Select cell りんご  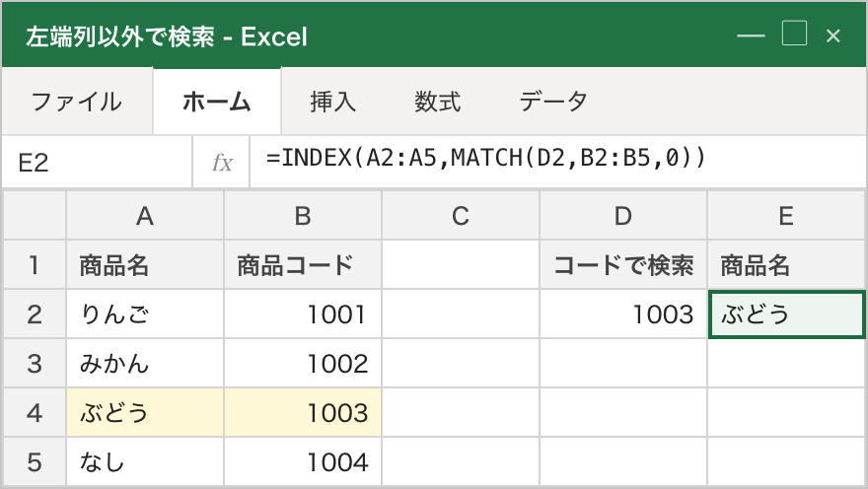145,314
